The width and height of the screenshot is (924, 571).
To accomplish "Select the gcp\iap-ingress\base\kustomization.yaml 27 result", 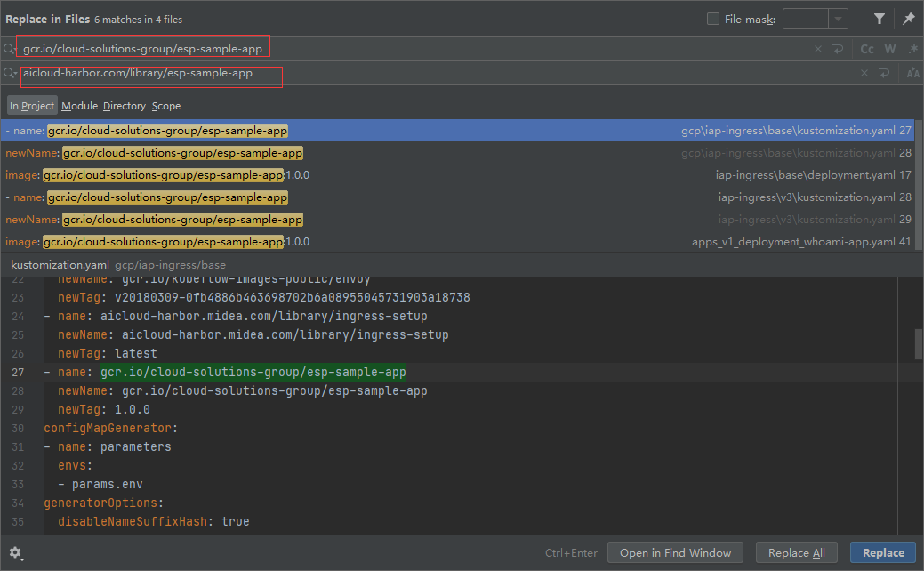I will (x=457, y=130).
